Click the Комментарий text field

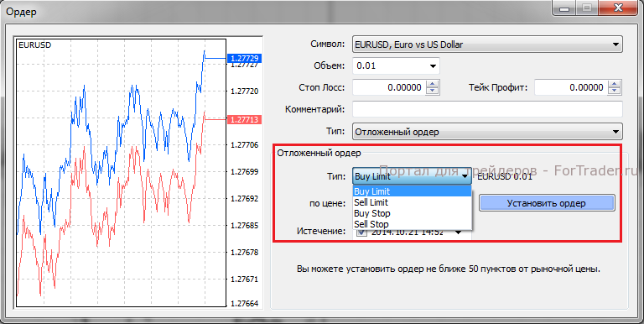487,109
